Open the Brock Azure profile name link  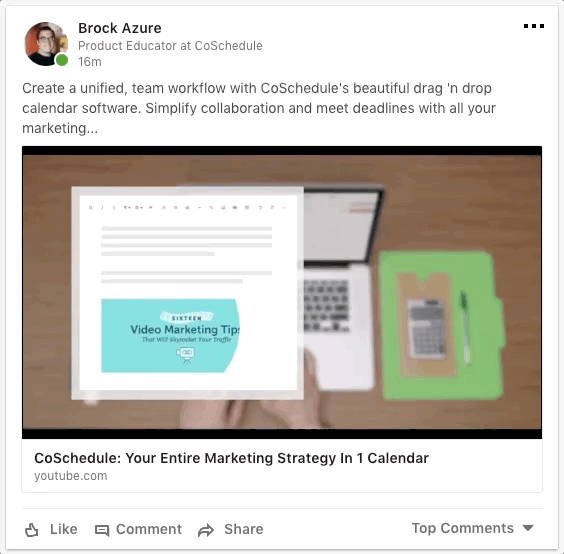pyautogui.click(x=120, y=28)
